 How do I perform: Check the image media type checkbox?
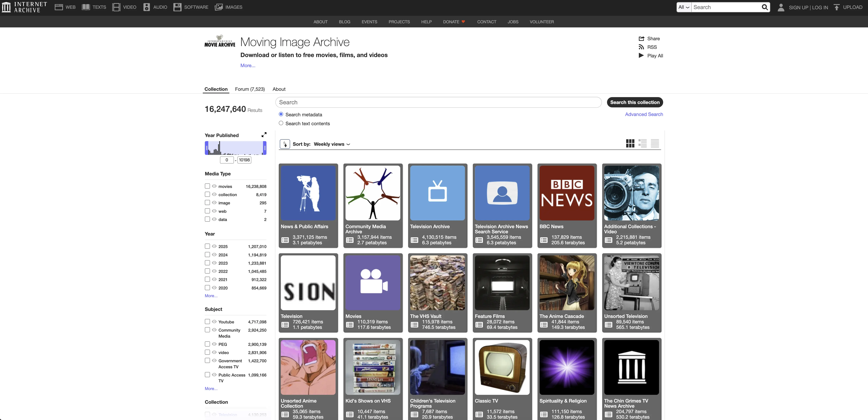(x=208, y=203)
